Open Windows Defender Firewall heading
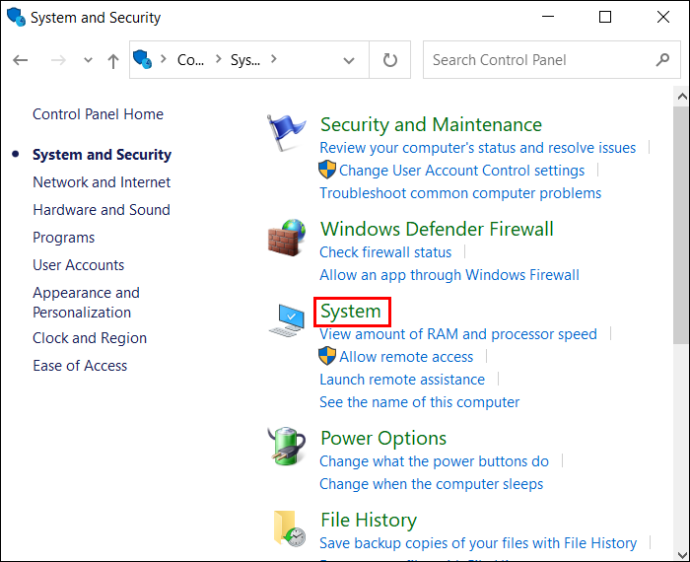690x562 pixels. (x=437, y=229)
